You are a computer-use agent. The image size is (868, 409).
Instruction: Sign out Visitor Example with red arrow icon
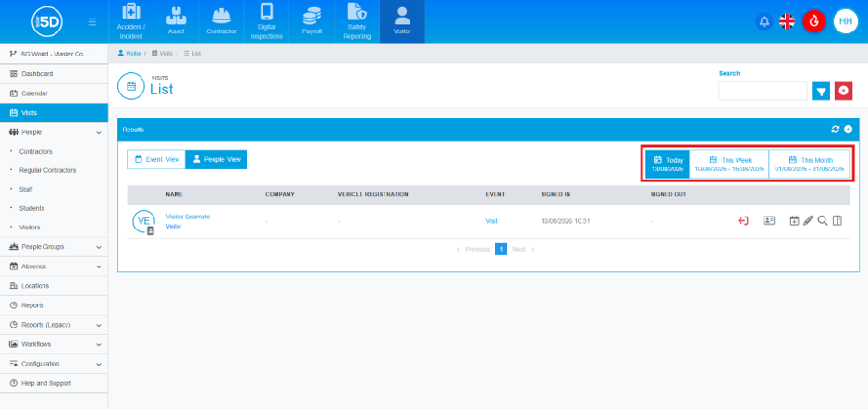pos(743,220)
